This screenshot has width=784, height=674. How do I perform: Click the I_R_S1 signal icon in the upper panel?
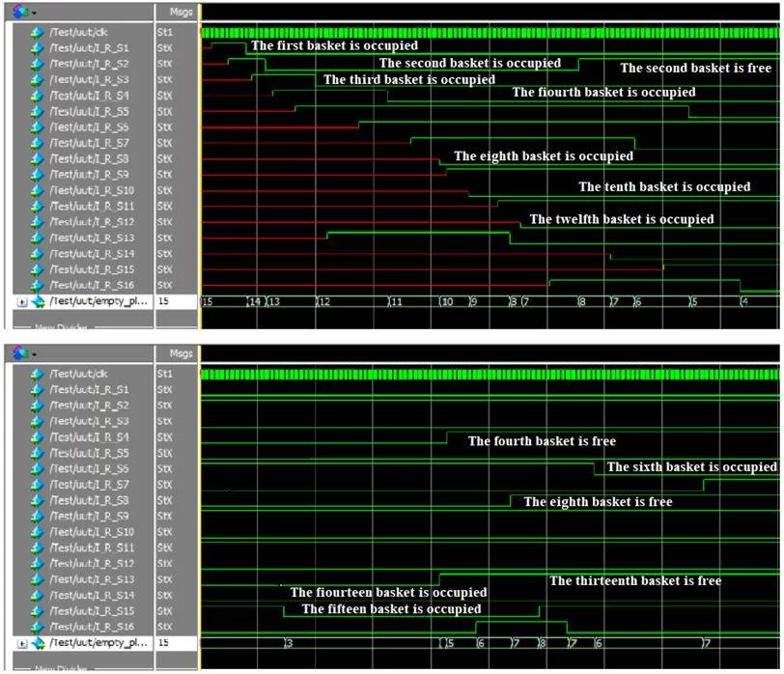pos(38,47)
